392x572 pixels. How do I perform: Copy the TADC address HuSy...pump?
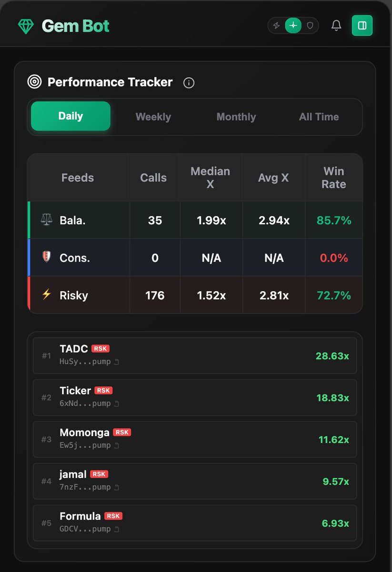(117, 362)
